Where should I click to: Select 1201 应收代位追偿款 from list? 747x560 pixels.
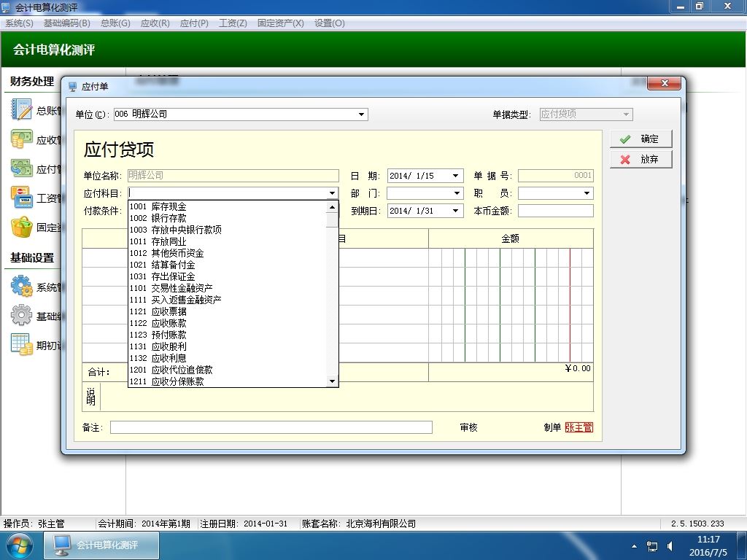[228, 370]
